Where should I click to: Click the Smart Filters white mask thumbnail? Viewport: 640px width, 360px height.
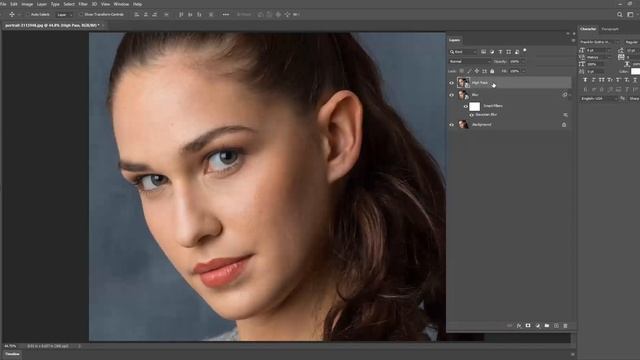pyautogui.click(x=474, y=107)
